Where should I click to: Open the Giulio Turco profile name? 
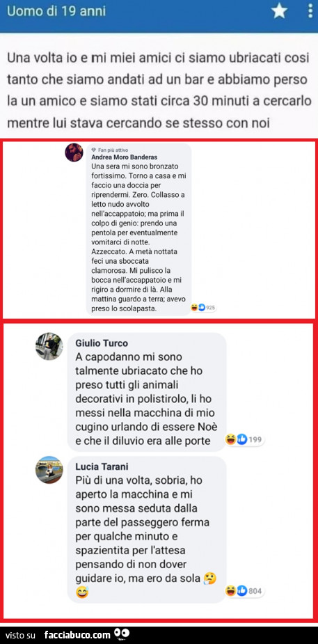(102, 343)
